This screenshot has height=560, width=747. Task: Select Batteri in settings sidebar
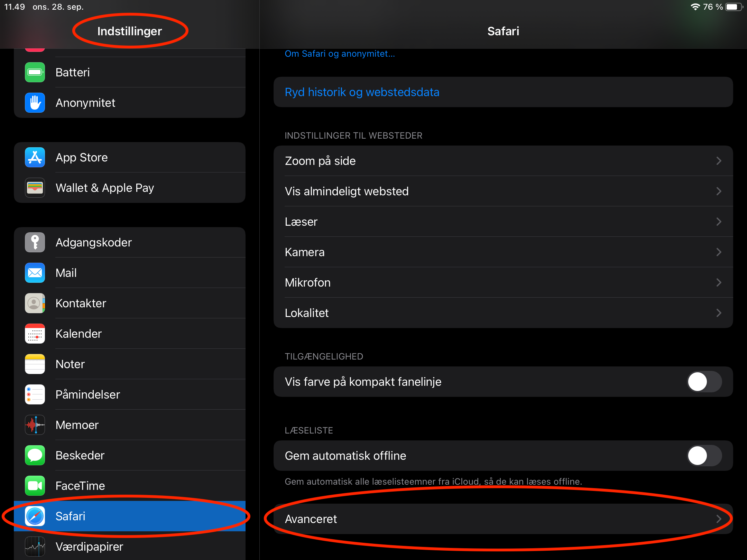pyautogui.click(x=130, y=72)
